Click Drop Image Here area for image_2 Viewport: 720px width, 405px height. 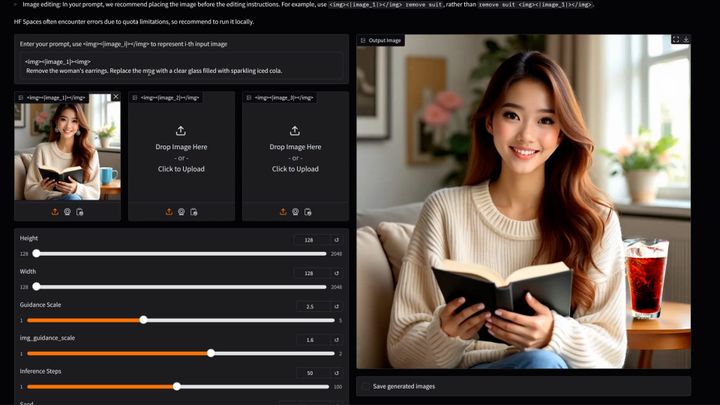point(181,147)
